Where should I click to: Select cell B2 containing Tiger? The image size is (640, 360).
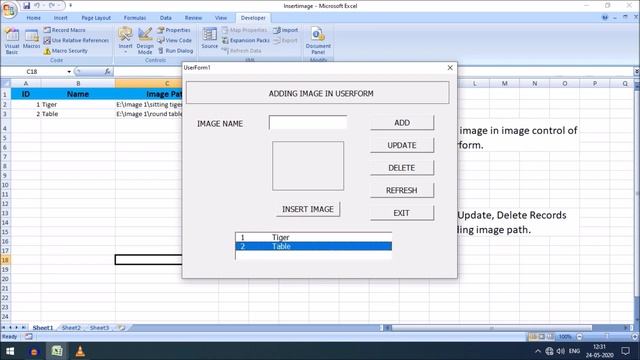[78, 104]
